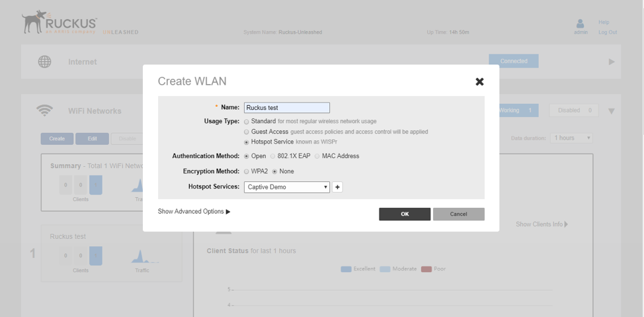Click the Excellent legend swatch

[x=346, y=269]
